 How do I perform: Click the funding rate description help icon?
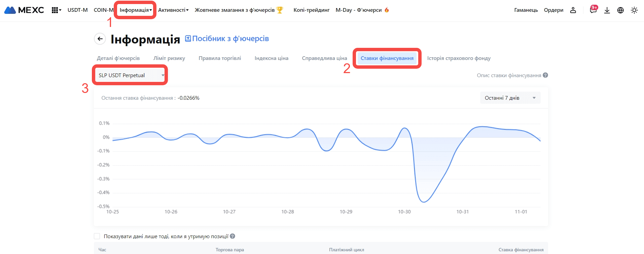[545, 75]
